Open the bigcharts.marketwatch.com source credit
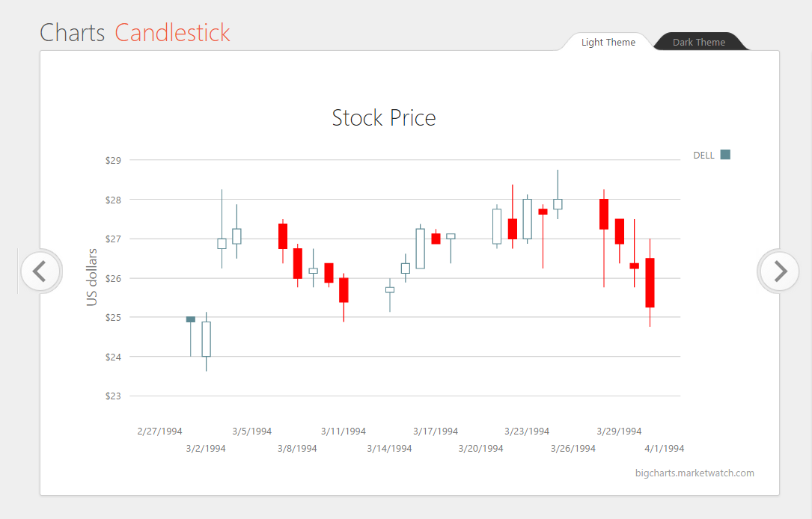The height and width of the screenshot is (519, 812). (695, 473)
